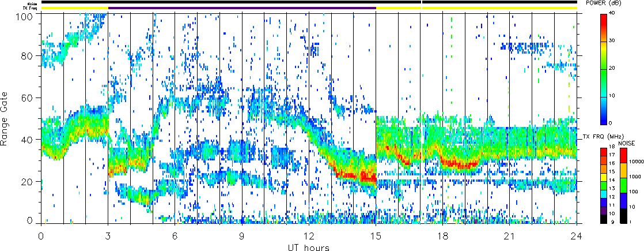The width and height of the screenshot is (644, 251).
Task: Click the 100 tick label on Range Gate axis
Action: (25, 17)
